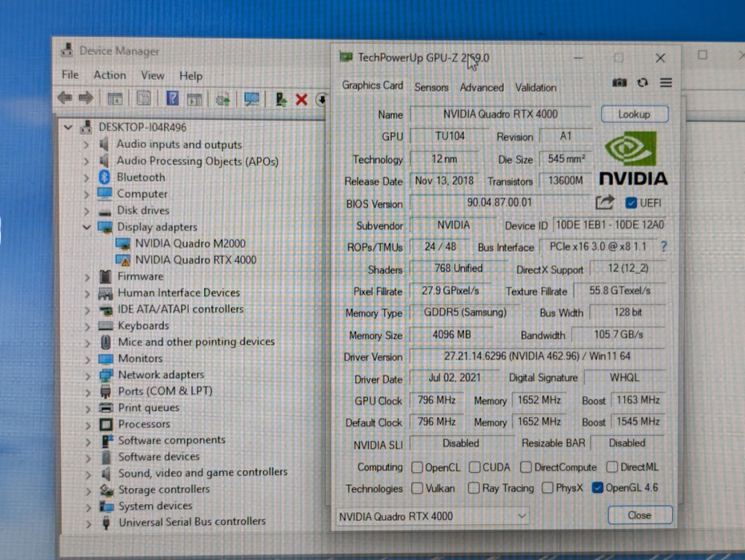Open the GPU-Z hamburger menu
Image resolution: width=745 pixels, height=560 pixels.
[666, 82]
